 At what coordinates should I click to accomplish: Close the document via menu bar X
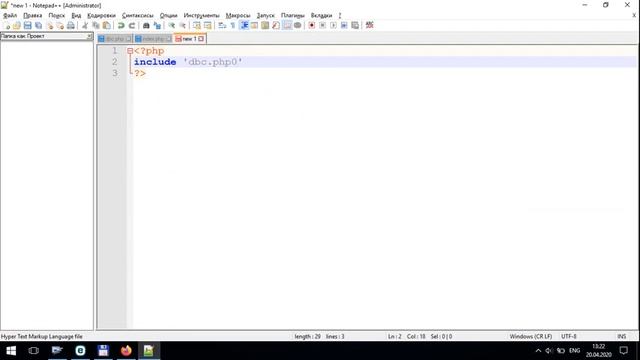634,16
